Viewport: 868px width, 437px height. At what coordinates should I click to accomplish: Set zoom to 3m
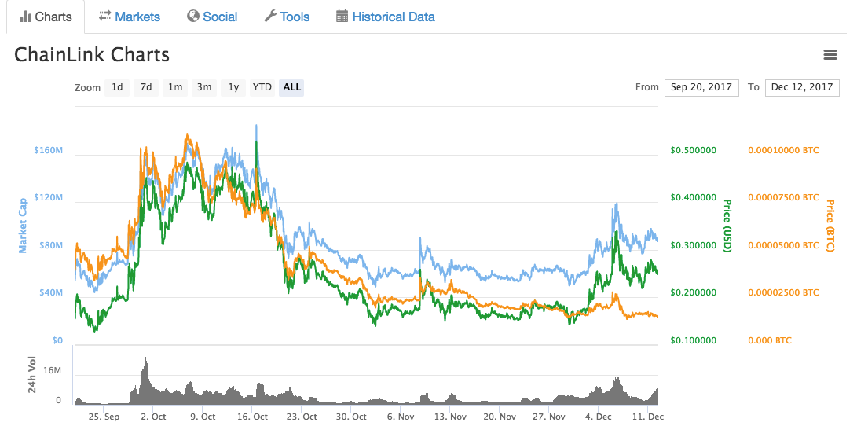pyautogui.click(x=204, y=87)
